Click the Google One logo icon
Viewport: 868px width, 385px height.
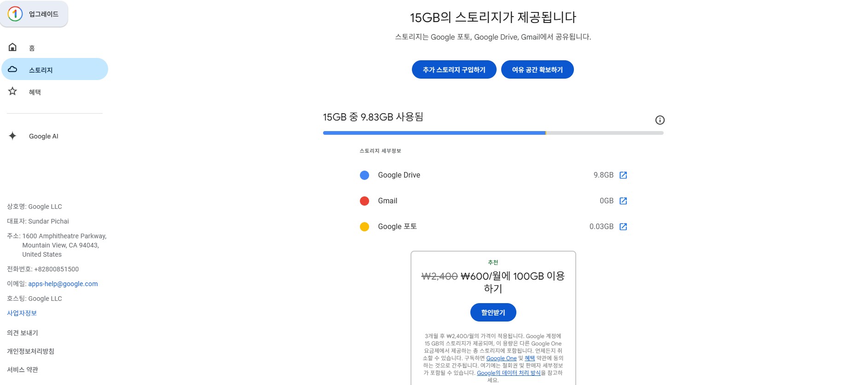(15, 14)
